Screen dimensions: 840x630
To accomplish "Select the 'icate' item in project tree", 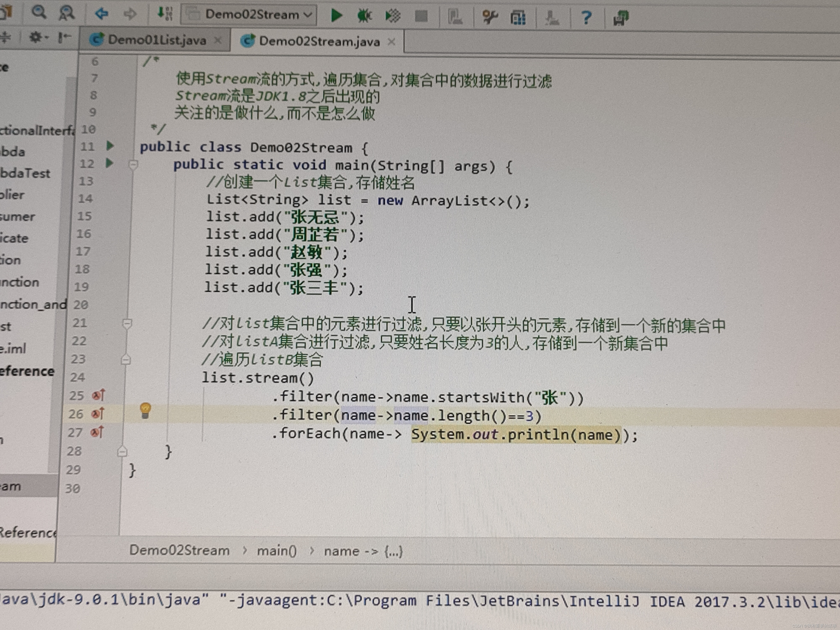I will coord(14,238).
